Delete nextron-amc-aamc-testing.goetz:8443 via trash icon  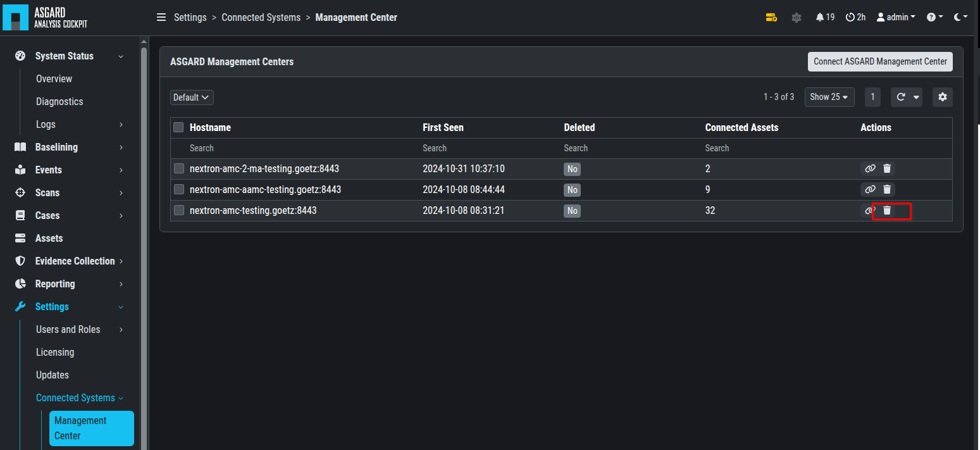pos(887,189)
